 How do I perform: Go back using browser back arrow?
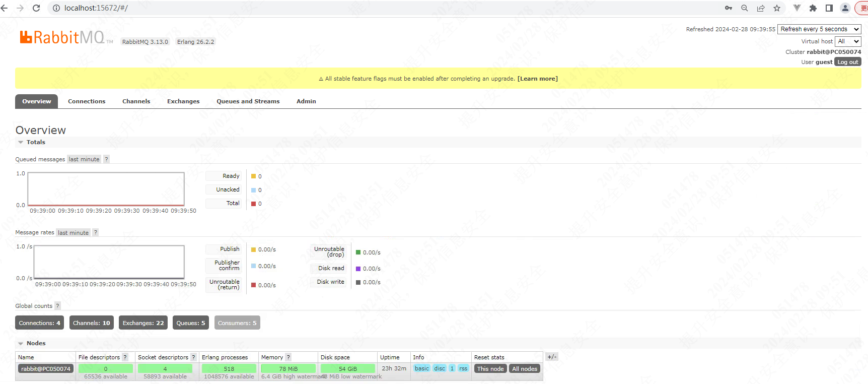click(5, 8)
